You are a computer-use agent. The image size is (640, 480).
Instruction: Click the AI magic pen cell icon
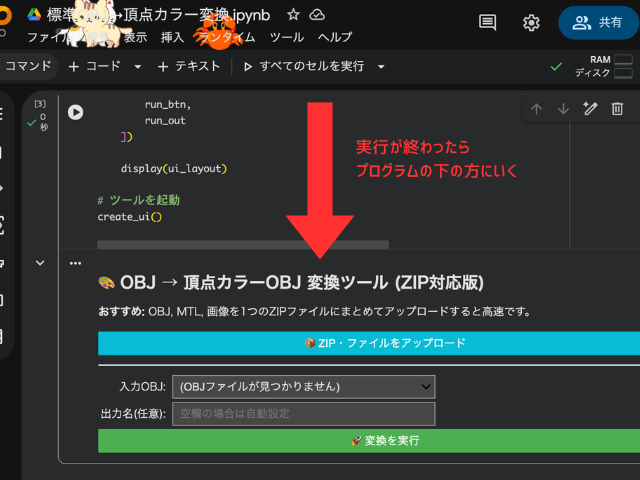click(x=590, y=109)
